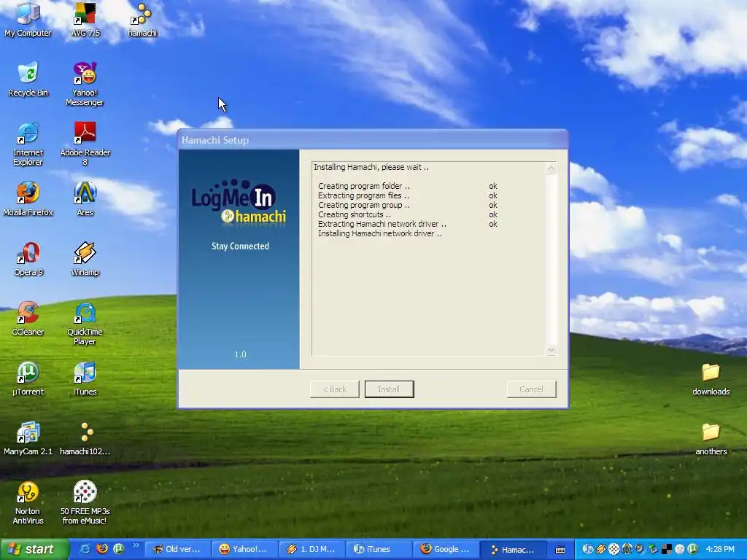Viewport: 747px width, 560px height.
Task: Click the LogMeIn hamachi logo
Action: pyautogui.click(x=239, y=201)
